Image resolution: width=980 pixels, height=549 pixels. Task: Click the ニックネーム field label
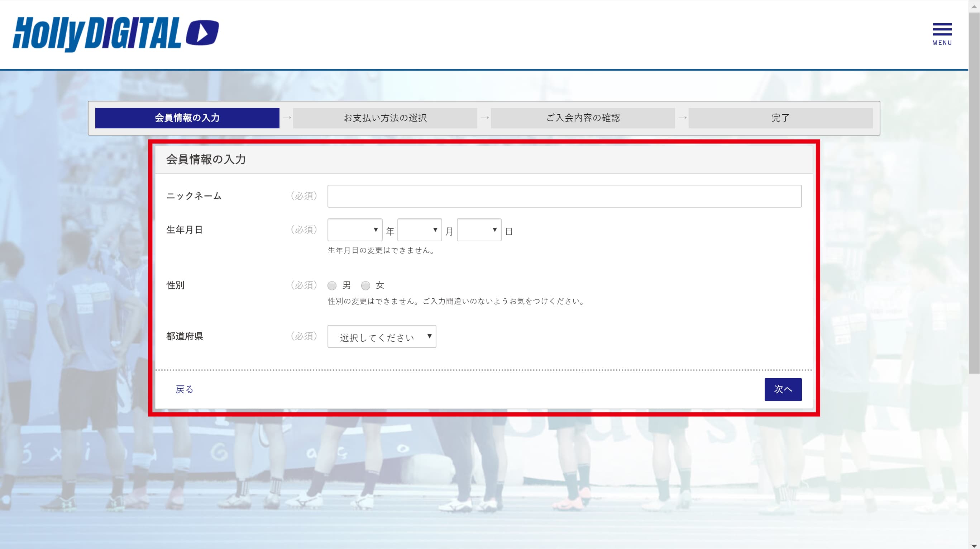(x=193, y=196)
